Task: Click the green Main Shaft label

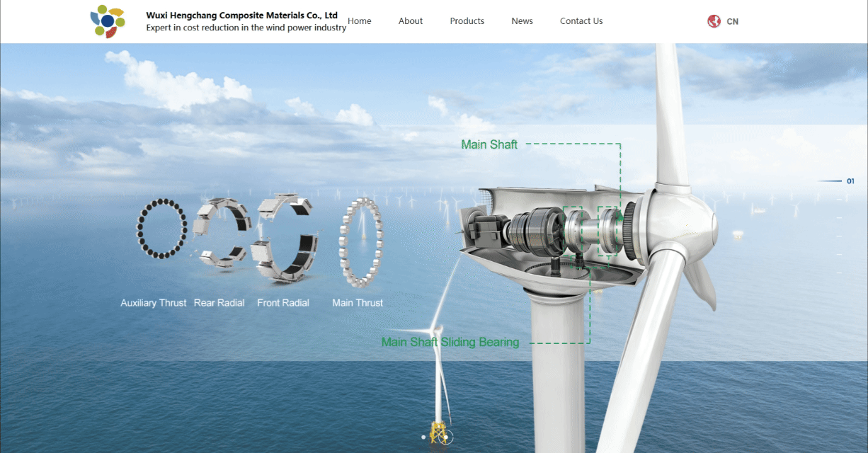Action: pos(489,144)
